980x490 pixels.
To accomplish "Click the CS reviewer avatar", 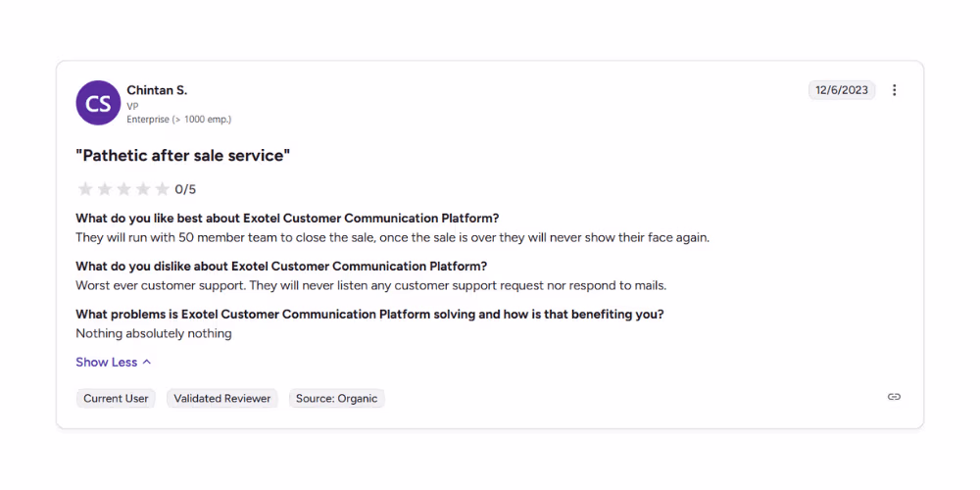I will [98, 103].
